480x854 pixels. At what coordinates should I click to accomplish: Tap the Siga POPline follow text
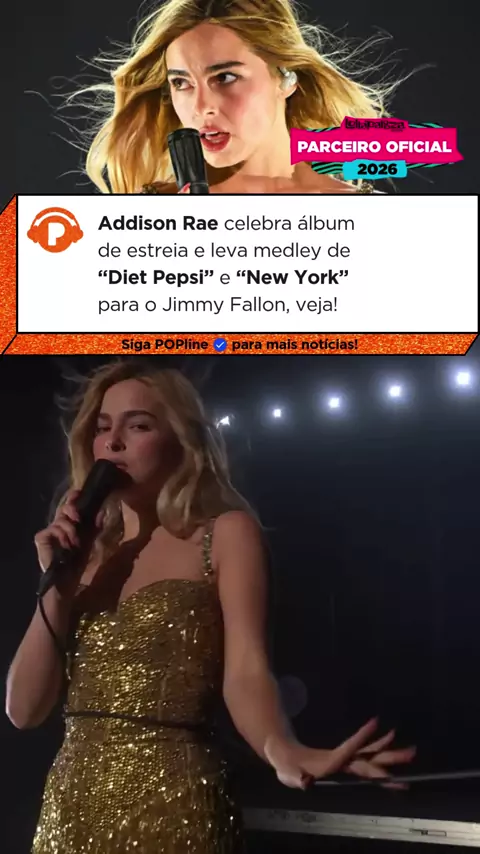pyautogui.click(x=165, y=345)
